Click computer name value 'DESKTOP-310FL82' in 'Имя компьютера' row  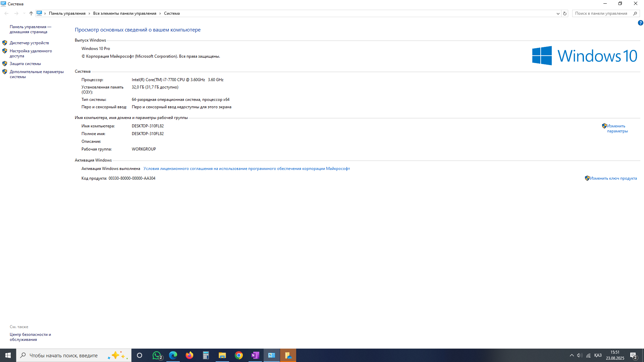[x=148, y=126]
